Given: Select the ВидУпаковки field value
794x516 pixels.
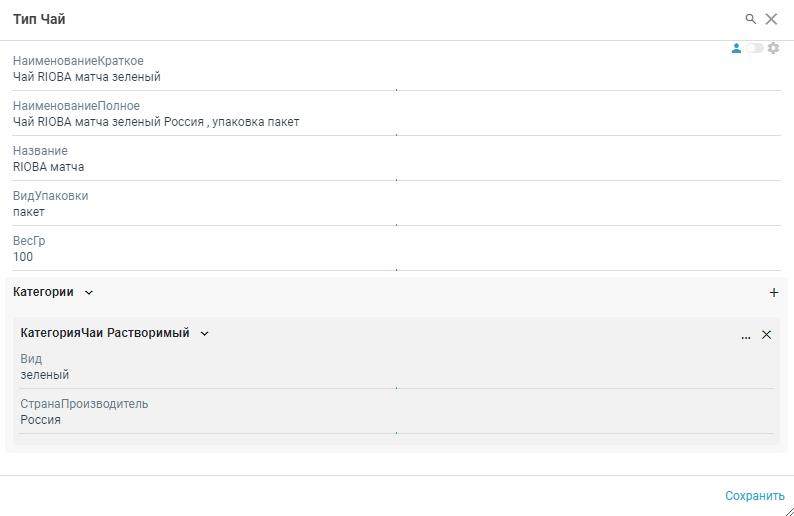Looking at the screenshot, I should tap(200, 212).
